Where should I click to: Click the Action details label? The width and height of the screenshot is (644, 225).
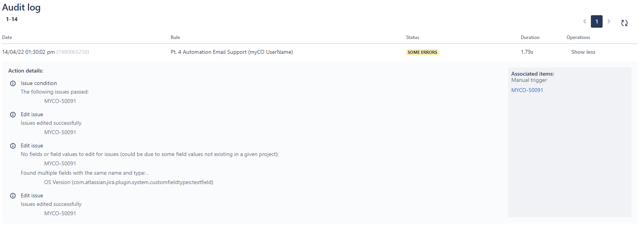click(x=26, y=71)
